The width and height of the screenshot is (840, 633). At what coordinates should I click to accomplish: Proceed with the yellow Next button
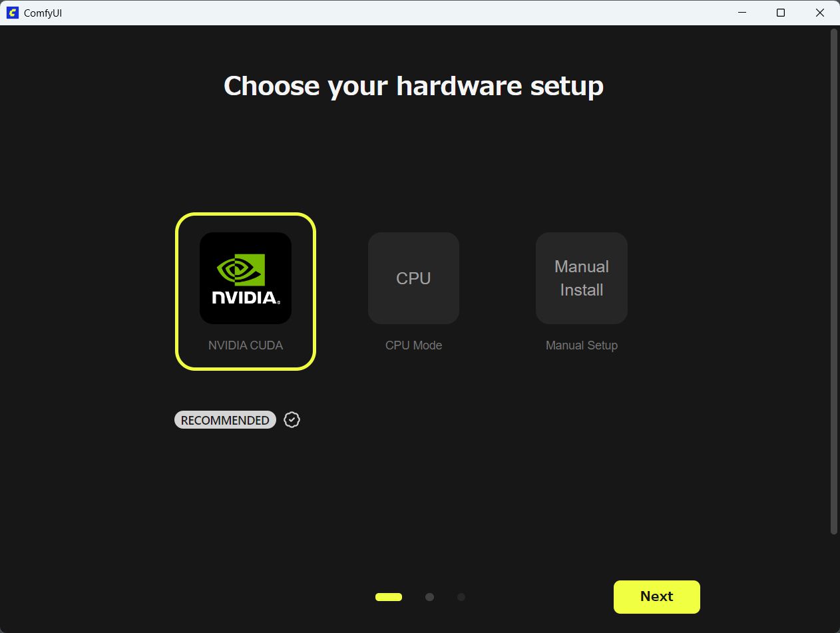[657, 596]
